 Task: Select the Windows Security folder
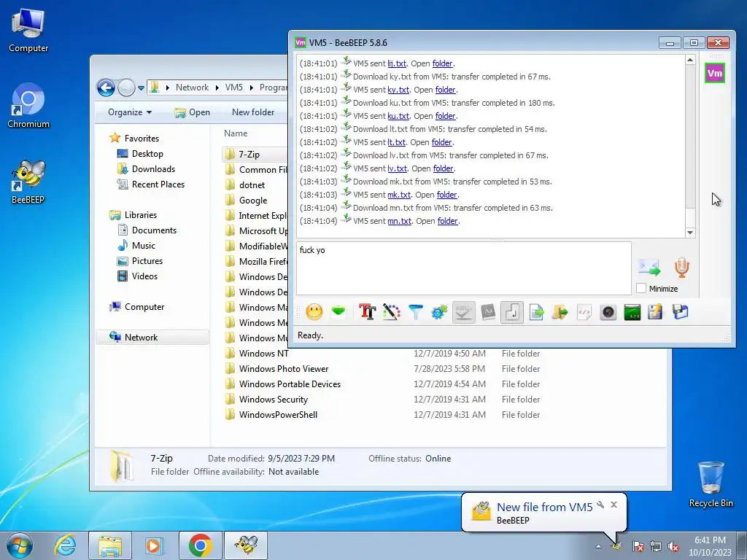pyautogui.click(x=274, y=399)
